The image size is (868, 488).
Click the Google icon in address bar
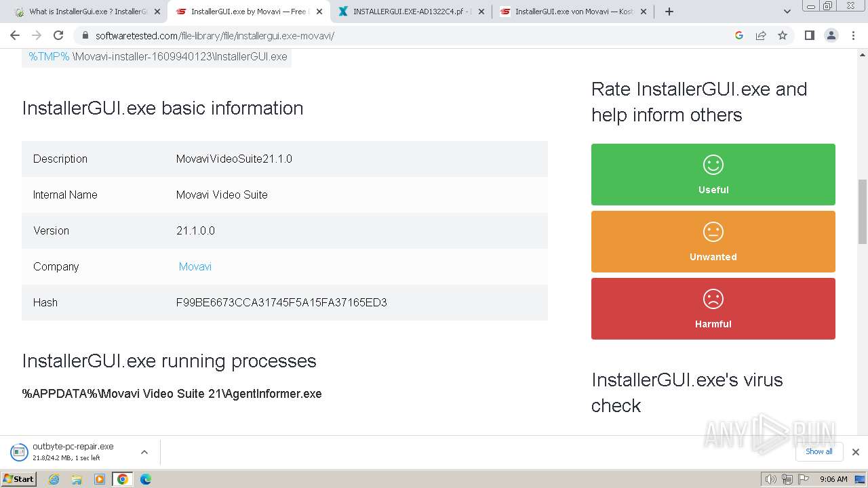point(739,35)
